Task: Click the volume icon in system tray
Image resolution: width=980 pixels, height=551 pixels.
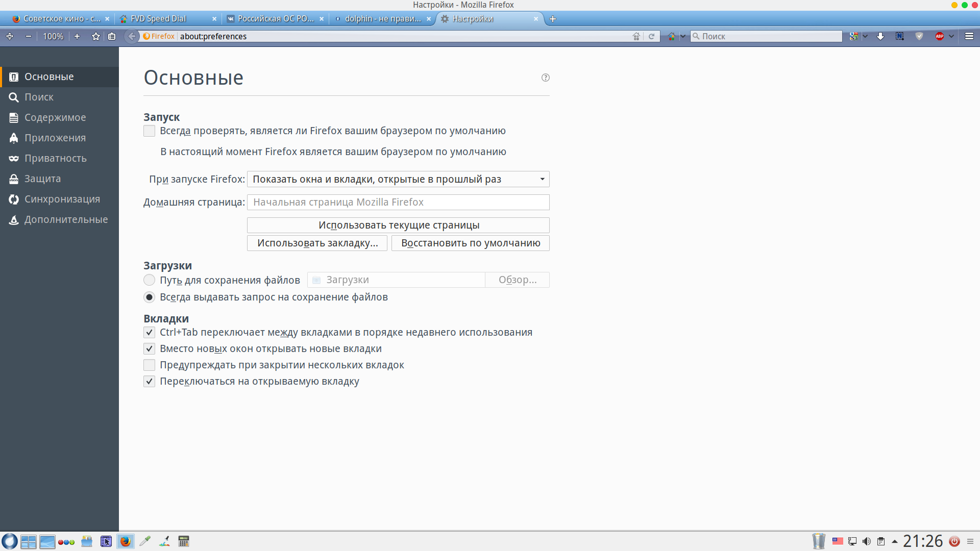Action: tap(867, 541)
